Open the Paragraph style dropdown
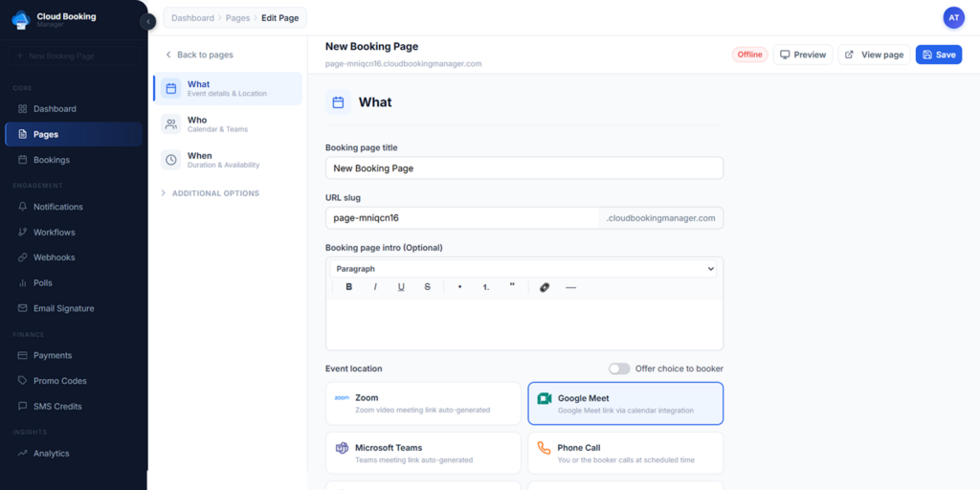The image size is (980, 490). point(523,269)
